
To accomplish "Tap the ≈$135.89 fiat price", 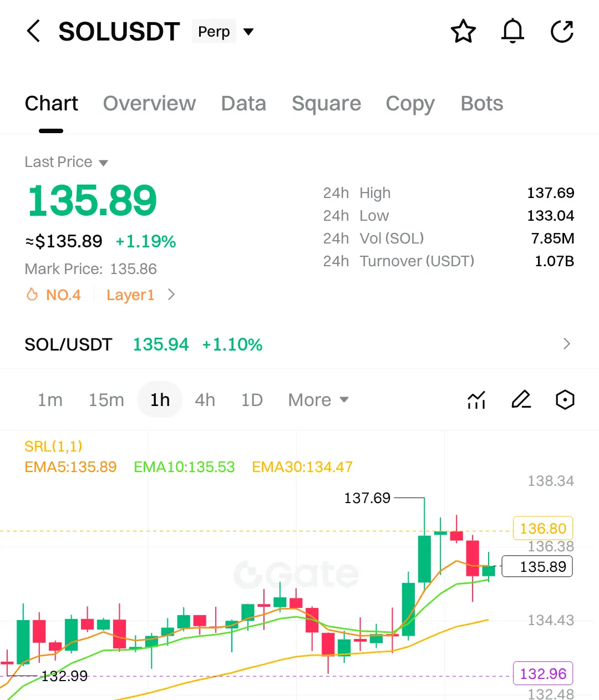I will click(64, 241).
